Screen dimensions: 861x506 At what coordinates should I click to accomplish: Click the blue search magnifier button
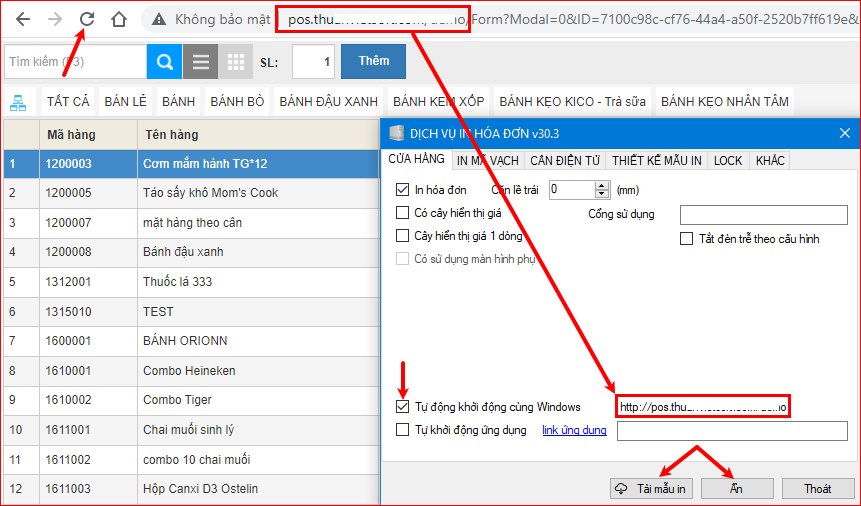point(164,62)
